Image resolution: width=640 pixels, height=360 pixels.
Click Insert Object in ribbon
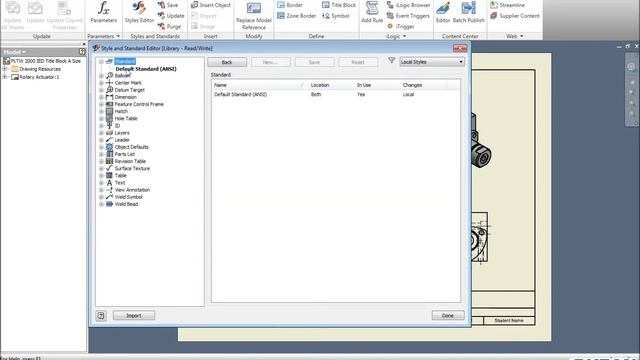point(210,5)
